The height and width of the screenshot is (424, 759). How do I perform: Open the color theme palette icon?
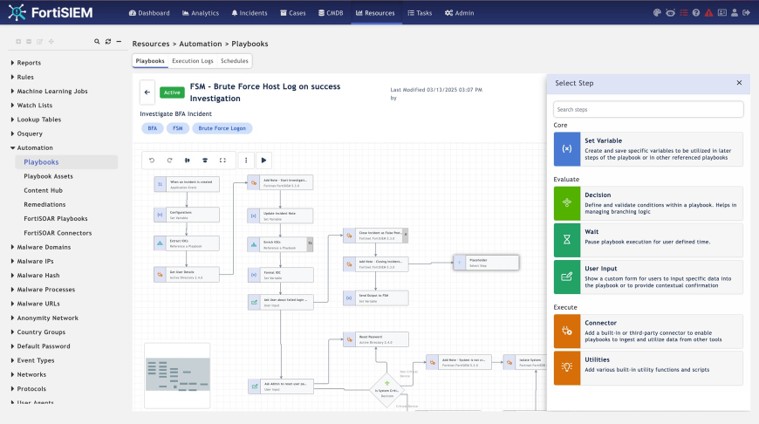(658, 14)
